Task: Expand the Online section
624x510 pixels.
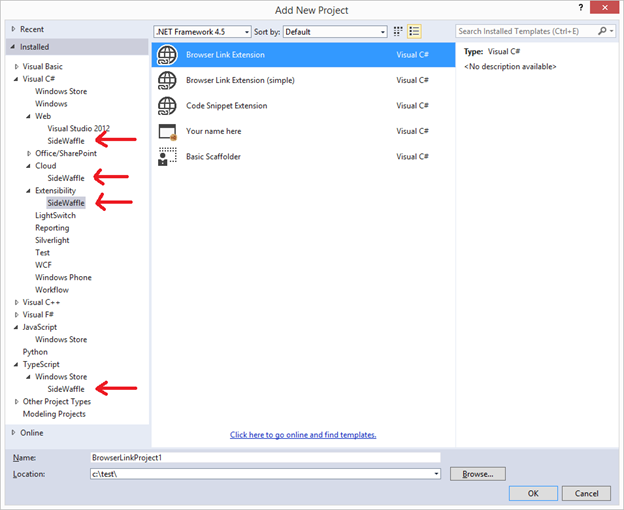Action: [13, 432]
